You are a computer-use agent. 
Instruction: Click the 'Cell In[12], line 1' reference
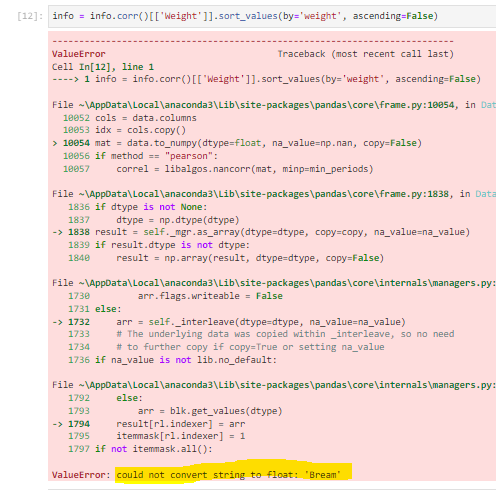[103, 67]
